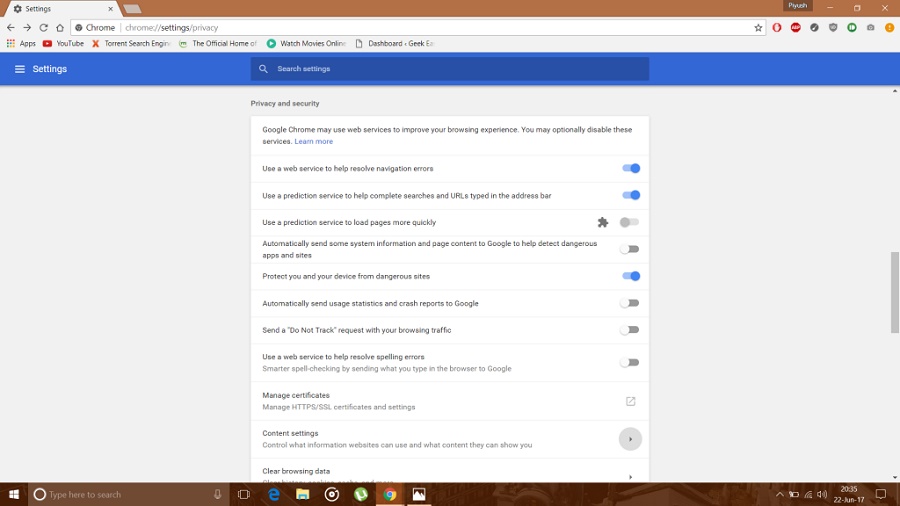Image resolution: width=900 pixels, height=506 pixels.
Task: Open the Action Center notifications icon
Action: click(880, 494)
